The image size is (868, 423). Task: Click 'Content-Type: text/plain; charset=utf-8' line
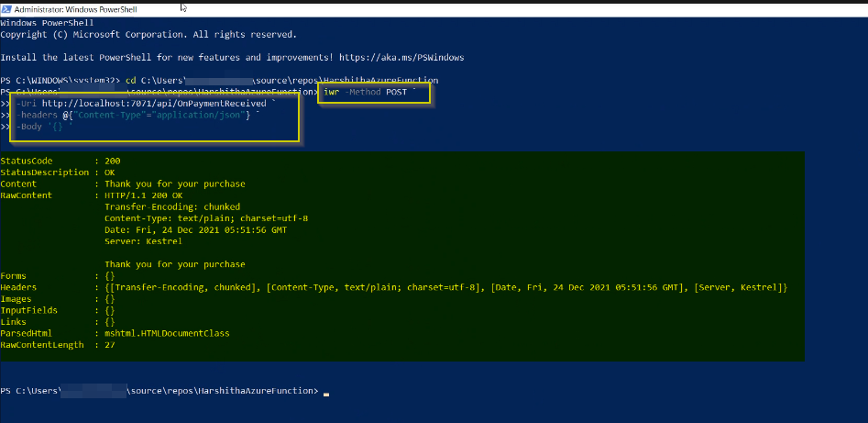click(206, 218)
